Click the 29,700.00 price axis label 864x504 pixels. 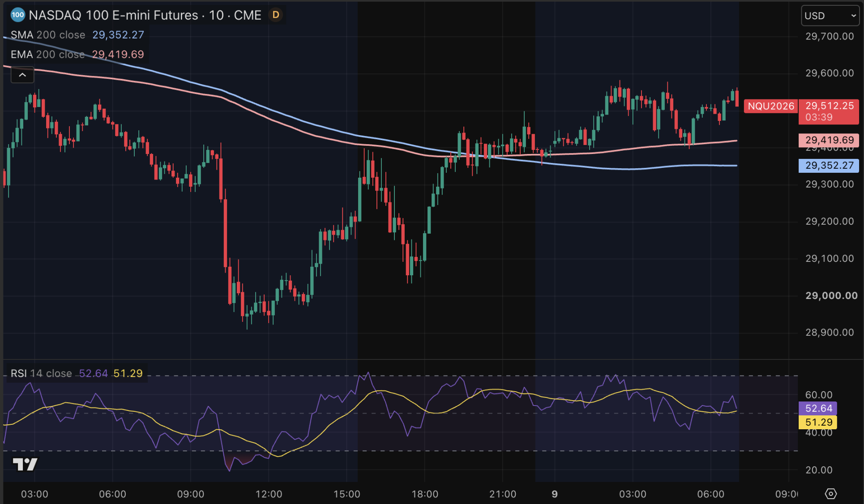coord(830,36)
